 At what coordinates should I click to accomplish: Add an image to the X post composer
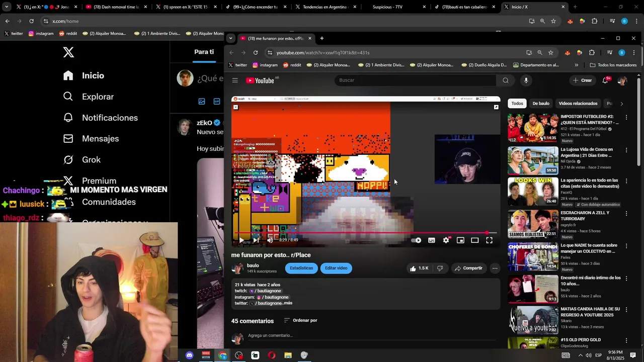(202, 101)
